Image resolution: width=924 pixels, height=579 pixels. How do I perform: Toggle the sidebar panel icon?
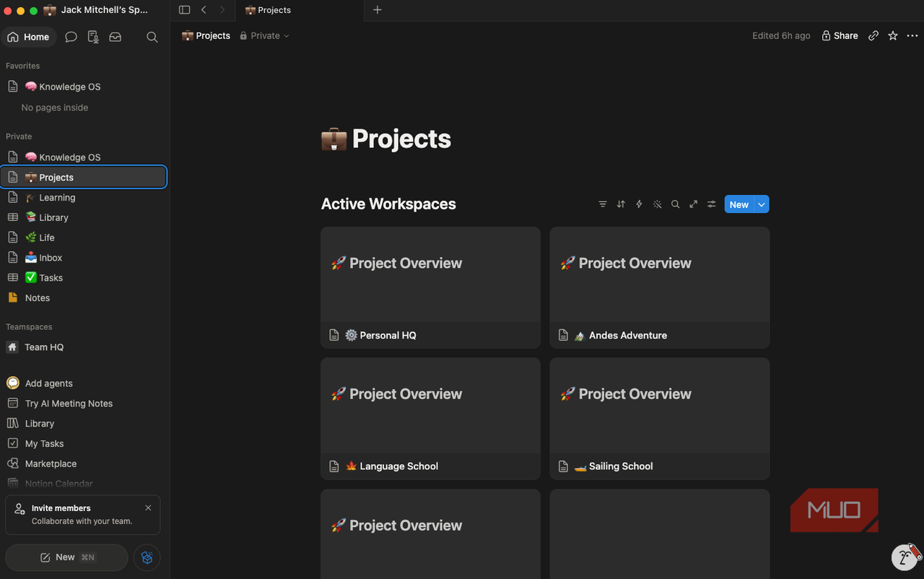pos(184,10)
